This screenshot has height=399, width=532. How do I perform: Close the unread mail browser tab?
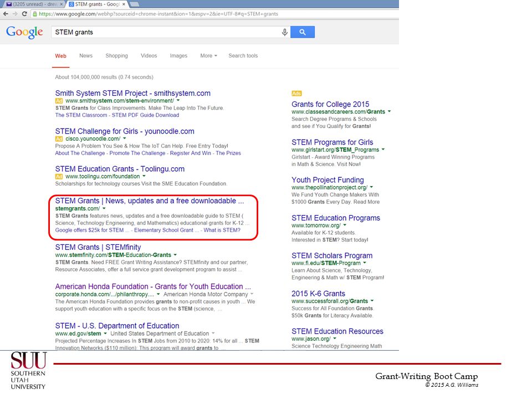click(x=62, y=4)
